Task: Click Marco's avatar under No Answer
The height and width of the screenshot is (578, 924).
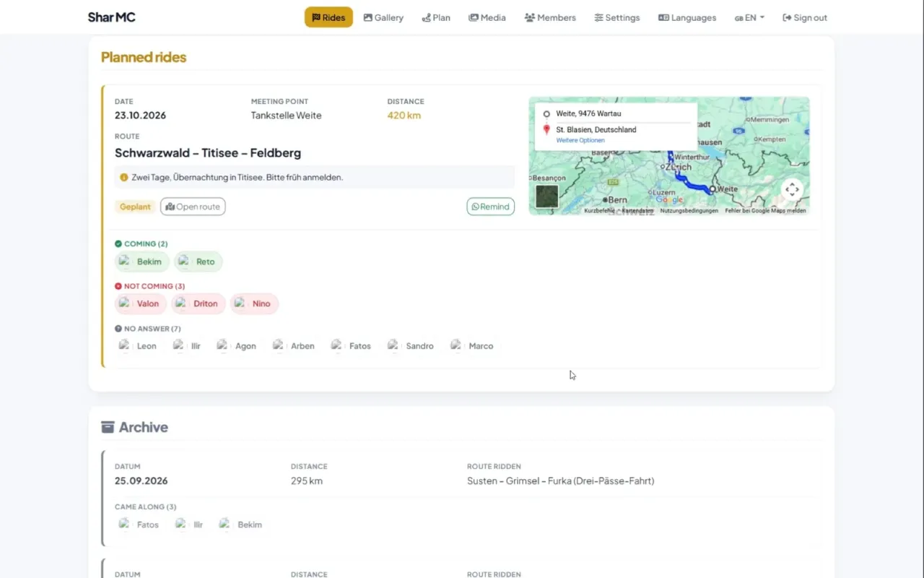Action: 457,345
